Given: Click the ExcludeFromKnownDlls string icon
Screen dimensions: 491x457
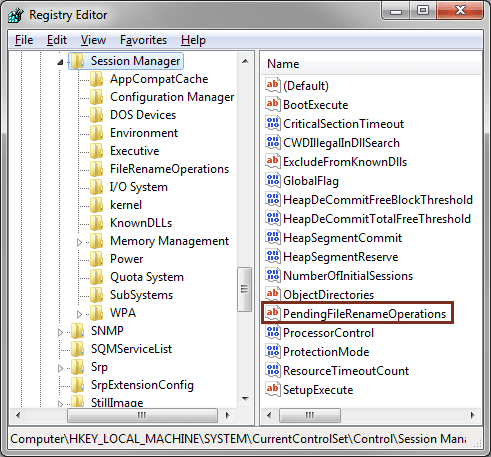Looking at the screenshot, I should (x=272, y=161).
